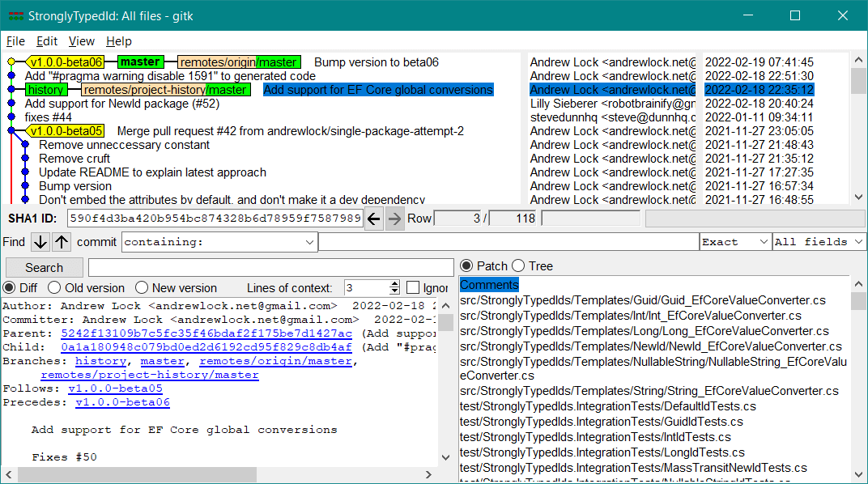Click the remotes/origin/master label
Viewport: 868px width, 484px height.
239,62
